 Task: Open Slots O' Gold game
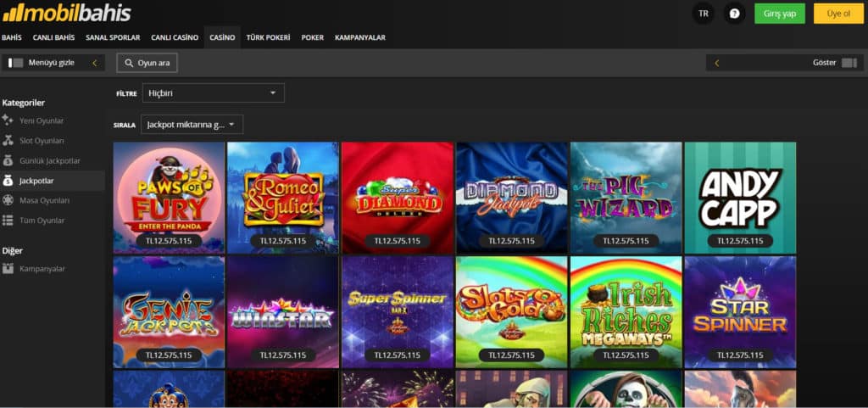pos(511,311)
